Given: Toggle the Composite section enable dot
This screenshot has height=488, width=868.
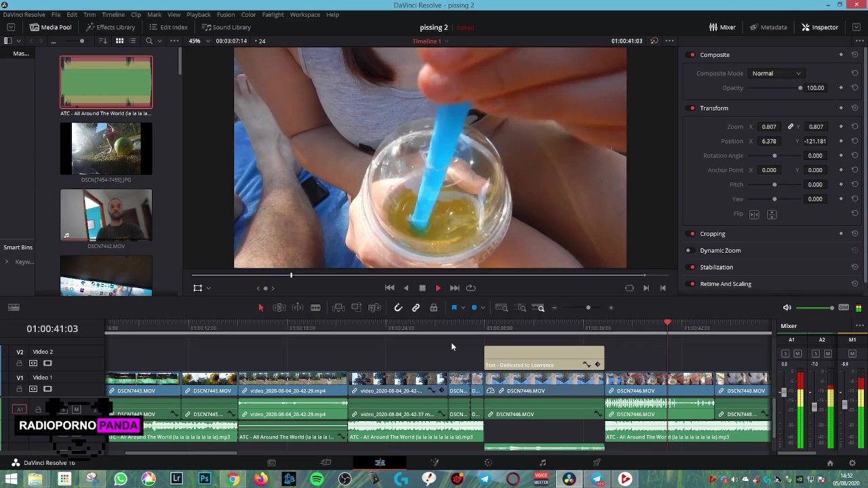Looking at the screenshot, I should (x=692, y=55).
